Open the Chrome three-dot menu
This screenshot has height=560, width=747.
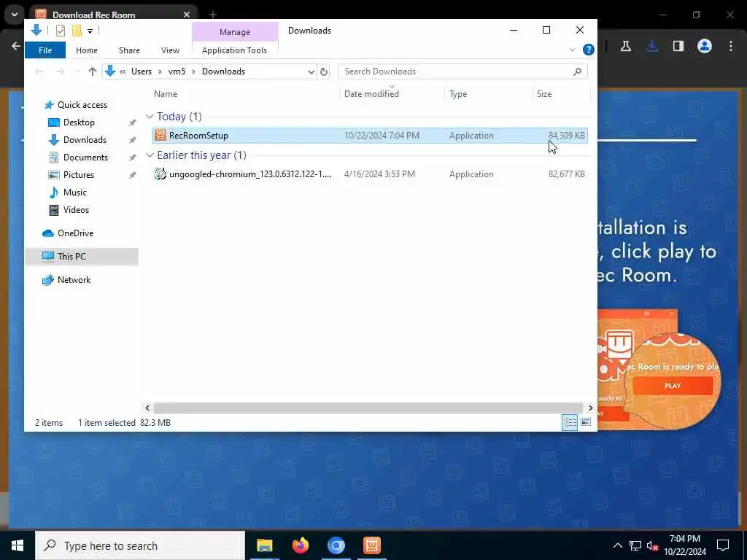pos(731,46)
